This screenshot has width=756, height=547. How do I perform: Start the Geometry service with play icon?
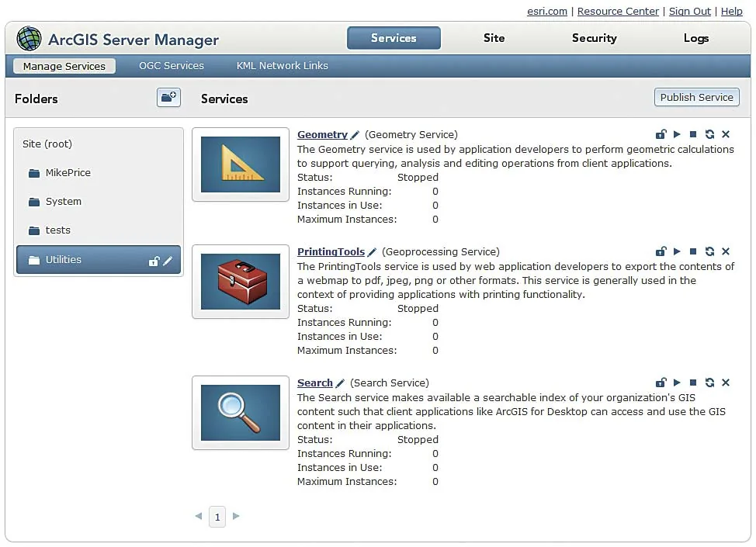(677, 134)
